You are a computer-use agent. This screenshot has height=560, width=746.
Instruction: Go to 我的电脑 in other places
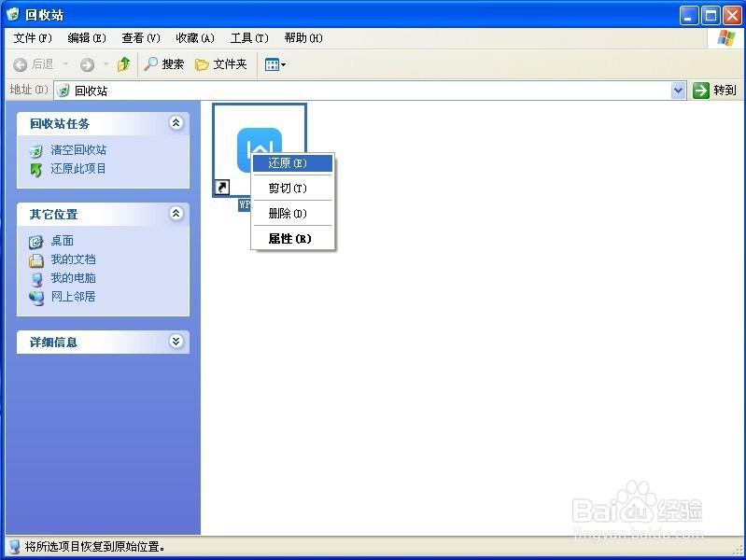pyautogui.click(x=73, y=278)
